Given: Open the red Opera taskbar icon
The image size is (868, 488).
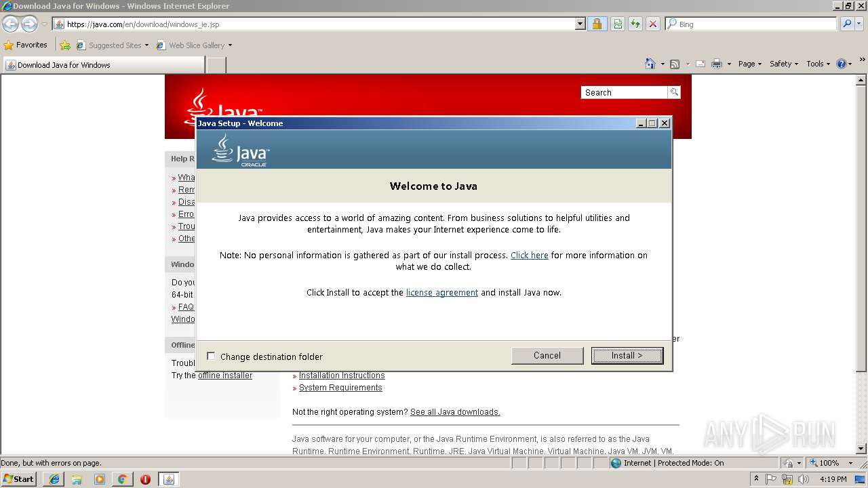Looking at the screenshot, I should point(145,479).
